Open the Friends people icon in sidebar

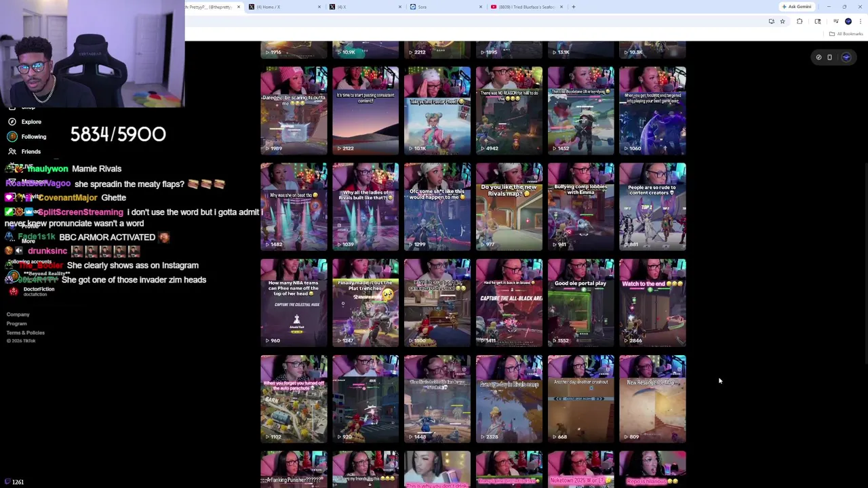[x=12, y=152]
